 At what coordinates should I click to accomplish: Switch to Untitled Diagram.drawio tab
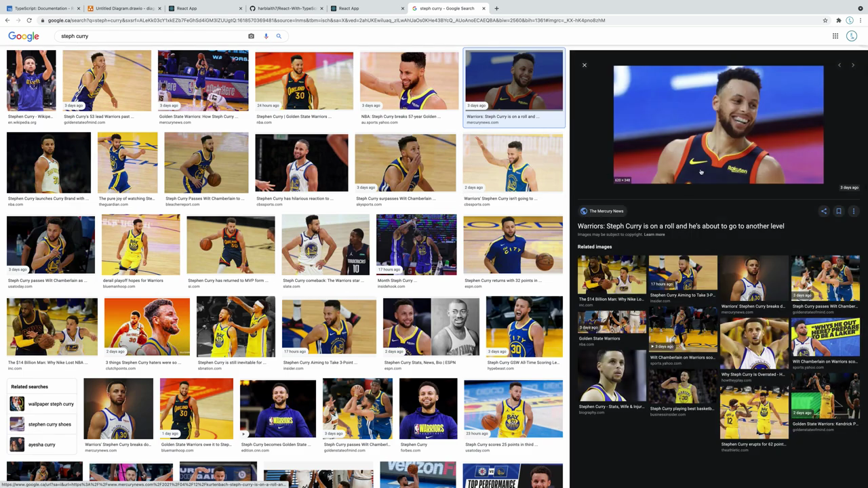123,8
